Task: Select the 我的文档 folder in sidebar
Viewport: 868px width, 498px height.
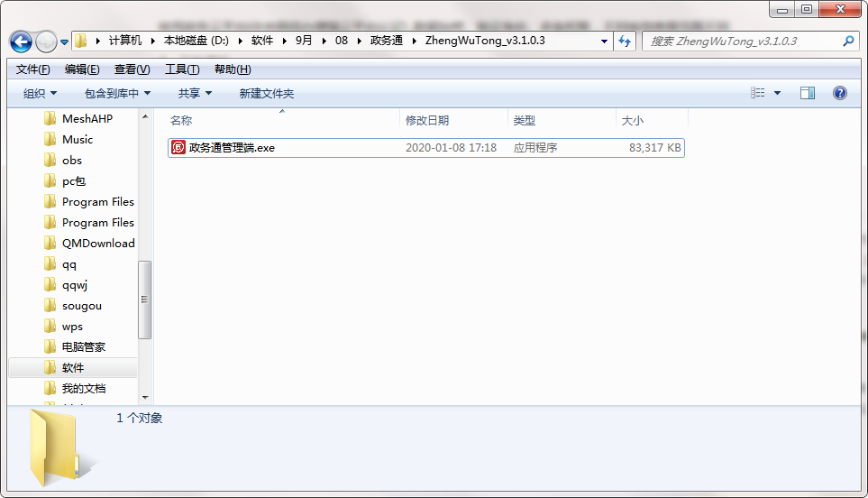Action: coord(84,388)
